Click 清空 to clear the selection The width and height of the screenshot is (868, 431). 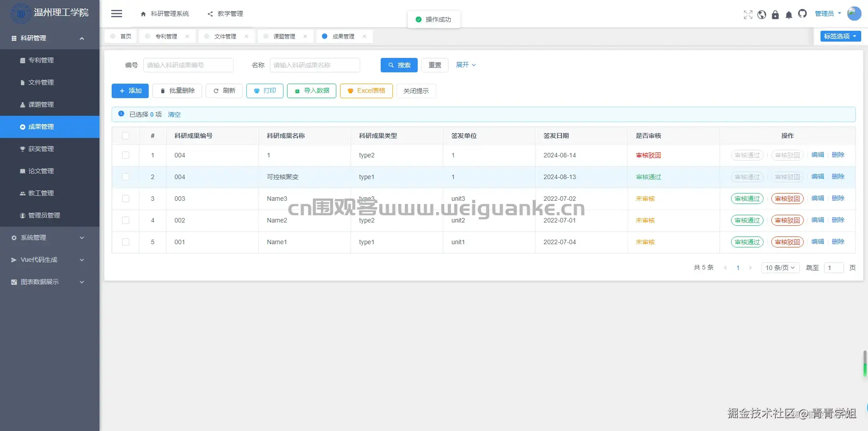(x=174, y=114)
